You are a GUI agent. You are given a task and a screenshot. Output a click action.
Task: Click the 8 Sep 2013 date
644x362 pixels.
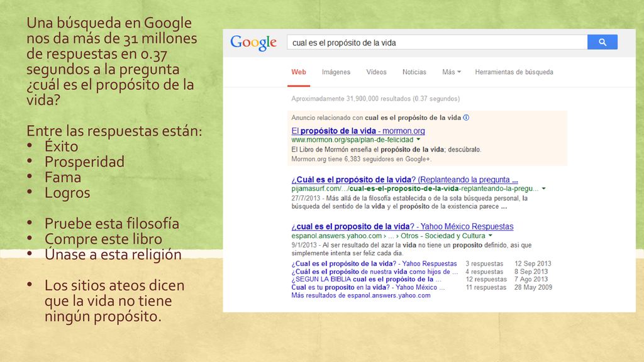(531, 271)
